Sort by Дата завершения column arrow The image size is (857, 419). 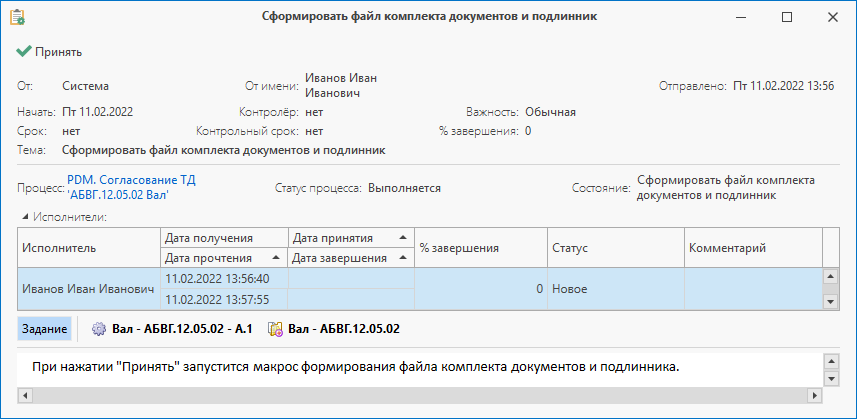click(403, 257)
